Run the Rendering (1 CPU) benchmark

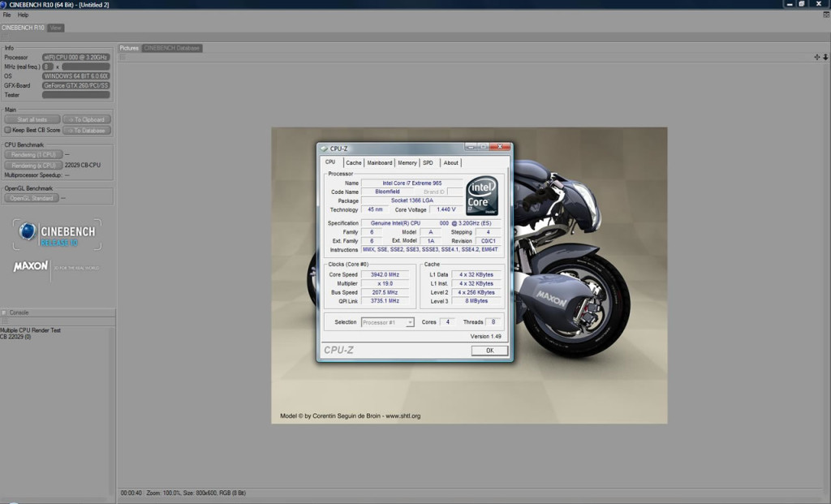click(33, 155)
